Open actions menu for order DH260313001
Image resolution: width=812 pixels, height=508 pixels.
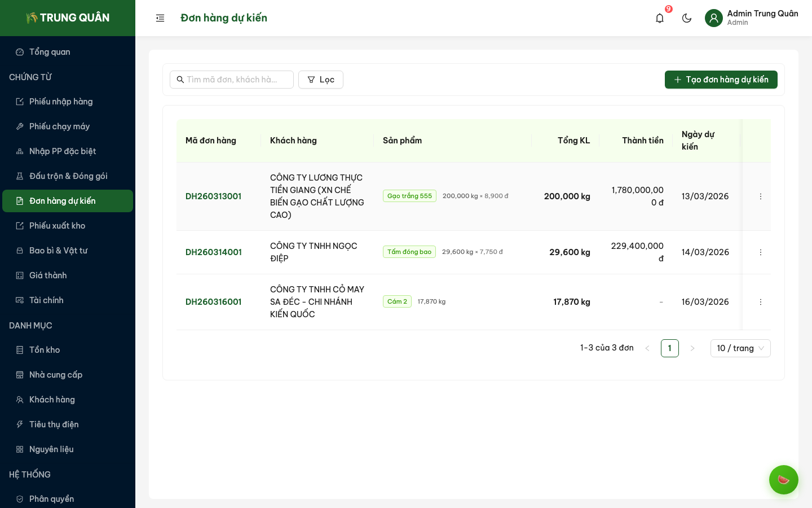(760, 196)
